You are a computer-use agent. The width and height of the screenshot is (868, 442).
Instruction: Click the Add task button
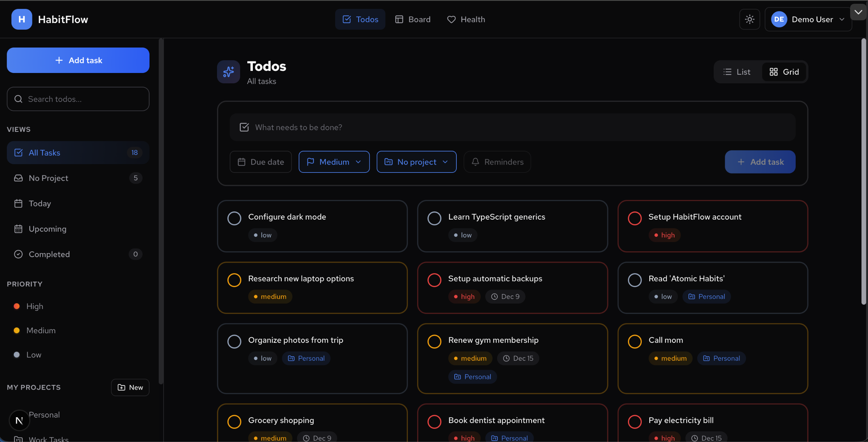[x=78, y=60]
